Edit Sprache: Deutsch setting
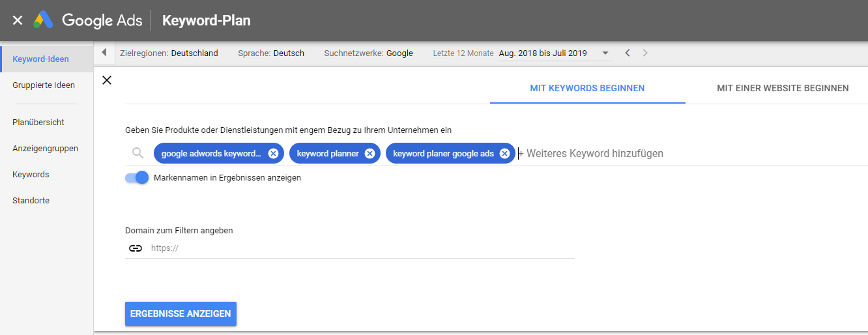 pos(271,53)
